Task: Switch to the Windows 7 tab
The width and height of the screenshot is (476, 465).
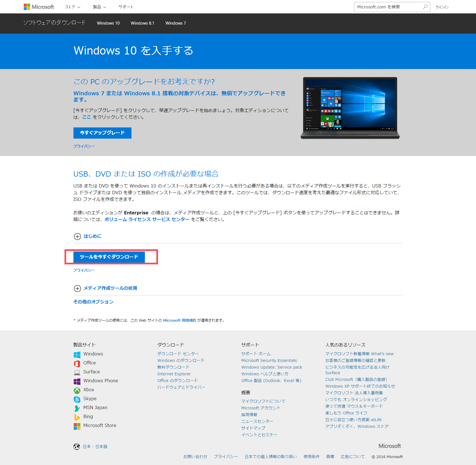Action: point(176,23)
